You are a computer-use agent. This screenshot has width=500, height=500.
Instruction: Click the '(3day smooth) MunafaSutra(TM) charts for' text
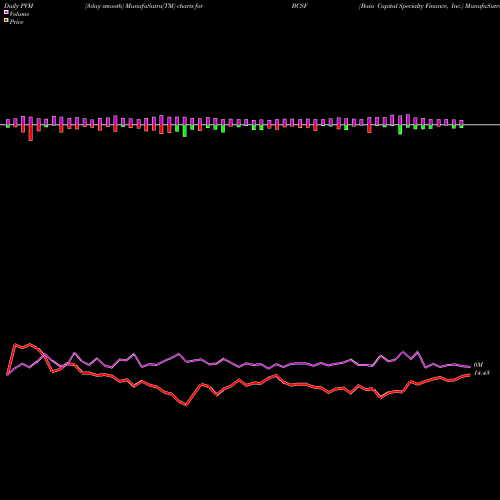tap(144, 6)
